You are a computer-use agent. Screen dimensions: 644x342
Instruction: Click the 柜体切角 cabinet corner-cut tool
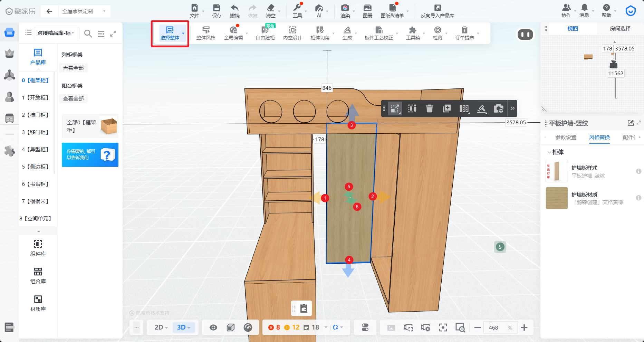320,33
